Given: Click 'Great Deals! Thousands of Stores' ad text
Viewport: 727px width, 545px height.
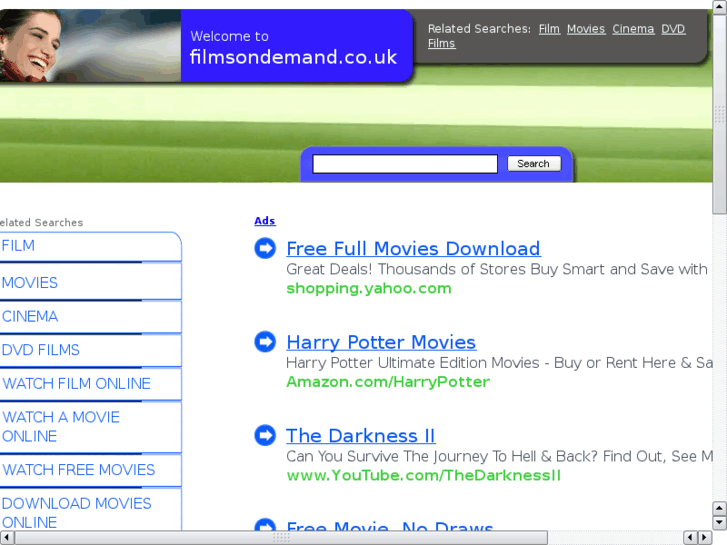Looking at the screenshot, I should point(497,269).
